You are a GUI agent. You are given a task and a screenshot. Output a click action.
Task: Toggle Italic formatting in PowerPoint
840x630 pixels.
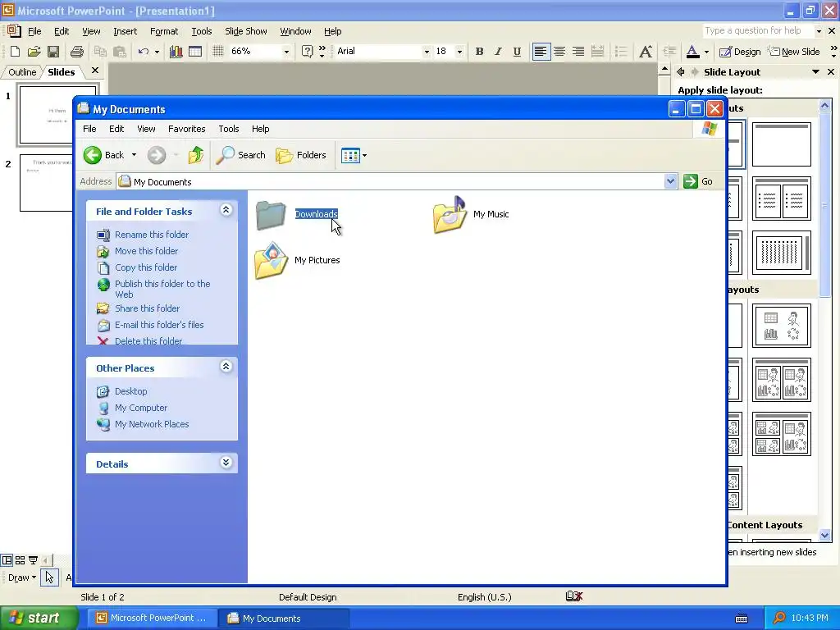pyautogui.click(x=498, y=52)
